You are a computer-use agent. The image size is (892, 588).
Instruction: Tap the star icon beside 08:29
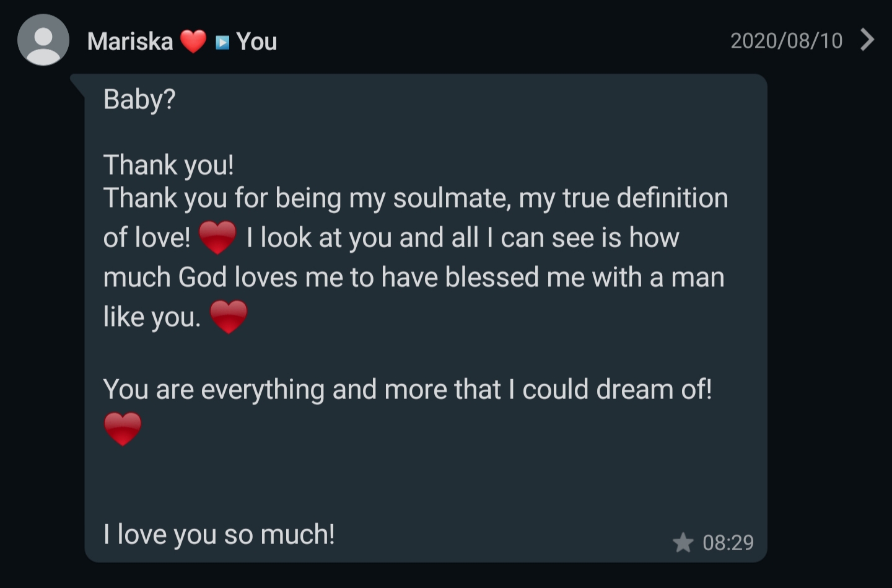coord(683,543)
